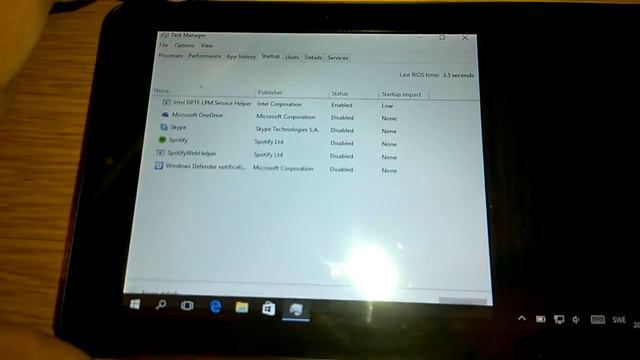640x360 pixels.
Task: Click the Low startup impact value
Action: click(x=387, y=106)
